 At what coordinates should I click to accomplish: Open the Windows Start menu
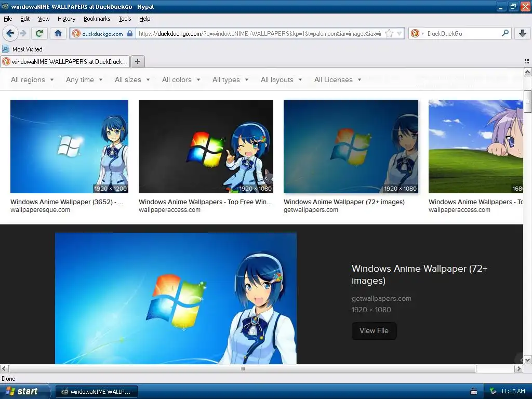coord(25,392)
